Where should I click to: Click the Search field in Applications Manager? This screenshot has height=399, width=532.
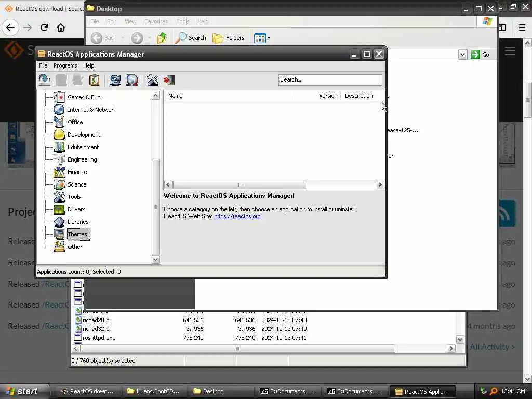(330, 79)
